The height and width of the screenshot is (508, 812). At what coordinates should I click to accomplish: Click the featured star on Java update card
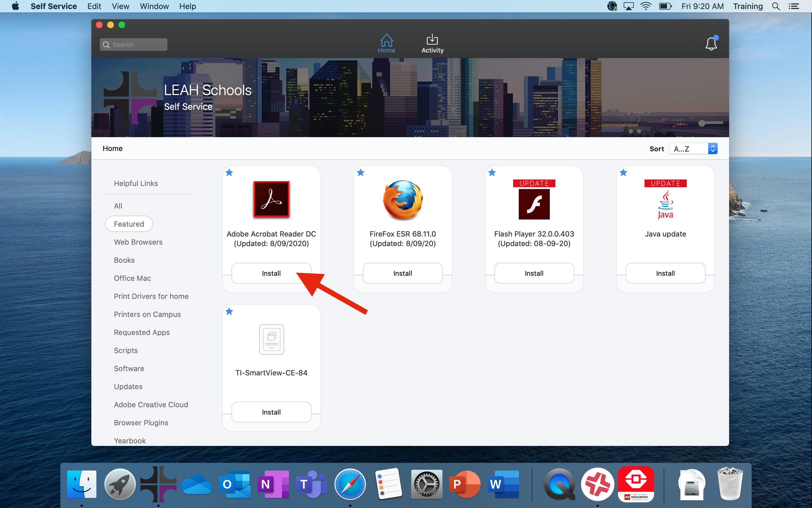pyautogui.click(x=623, y=173)
